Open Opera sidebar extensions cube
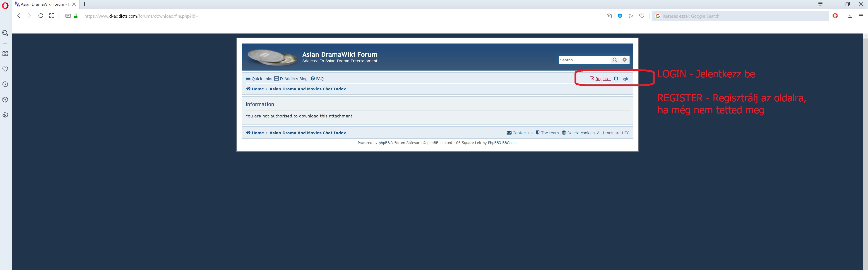This screenshot has width=868, height=270. tap(5, 100)
